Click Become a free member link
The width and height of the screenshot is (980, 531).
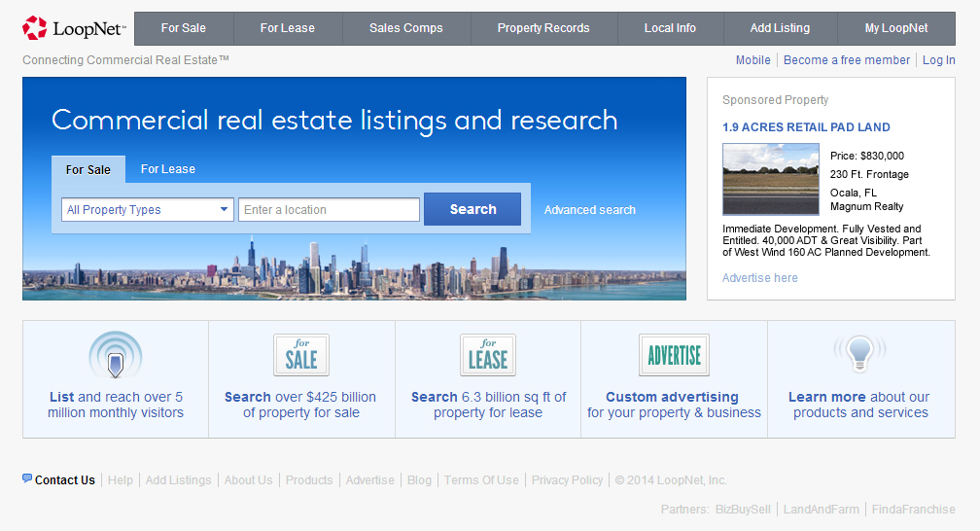click(x=847, y=60)
